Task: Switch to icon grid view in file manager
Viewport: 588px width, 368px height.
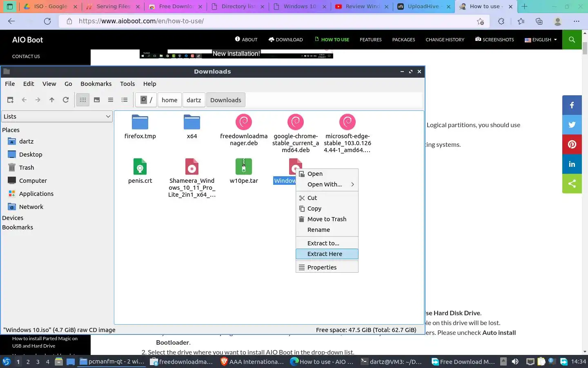Action: [x=83, y=100]
